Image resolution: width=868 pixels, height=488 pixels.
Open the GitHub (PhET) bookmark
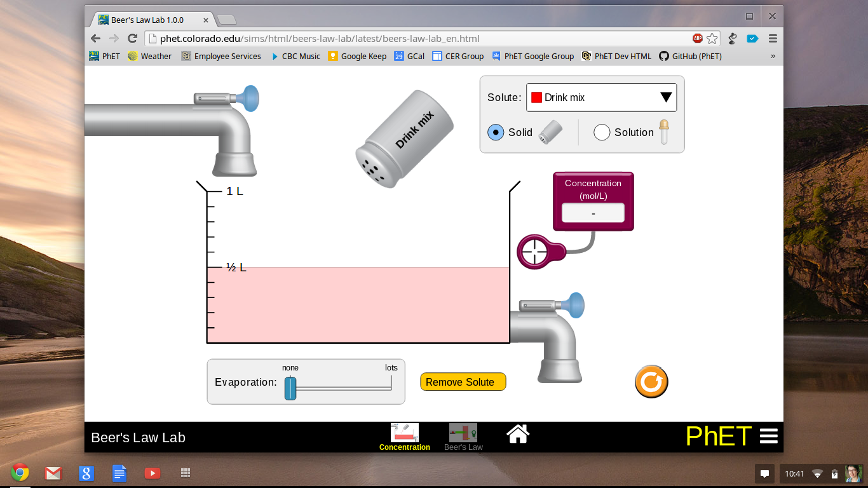691,56
